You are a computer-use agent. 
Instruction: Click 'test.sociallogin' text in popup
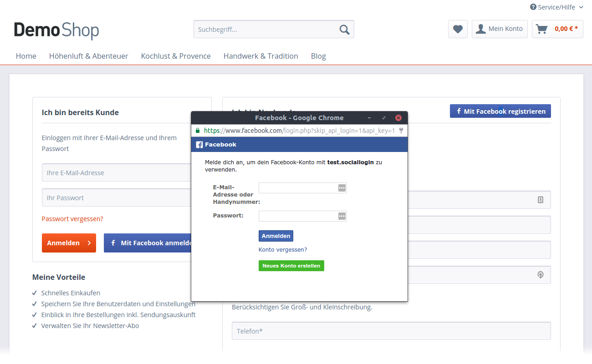[351, 162]
